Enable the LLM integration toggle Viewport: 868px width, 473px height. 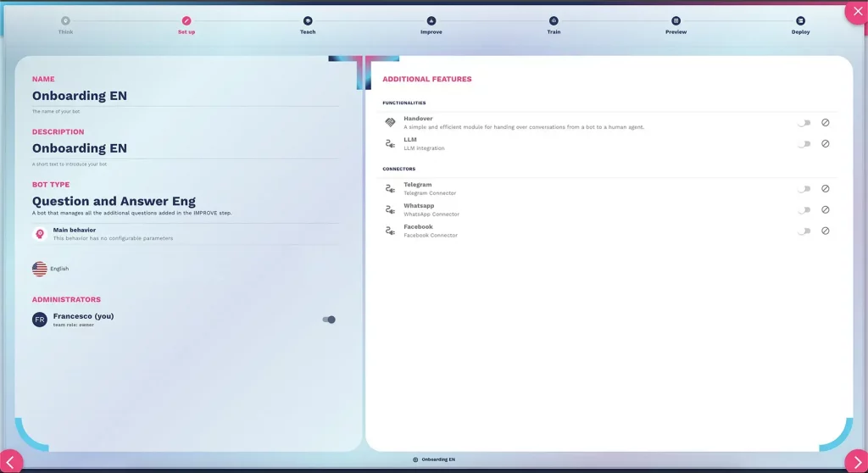pyautogui.click(x=804, y=144)
